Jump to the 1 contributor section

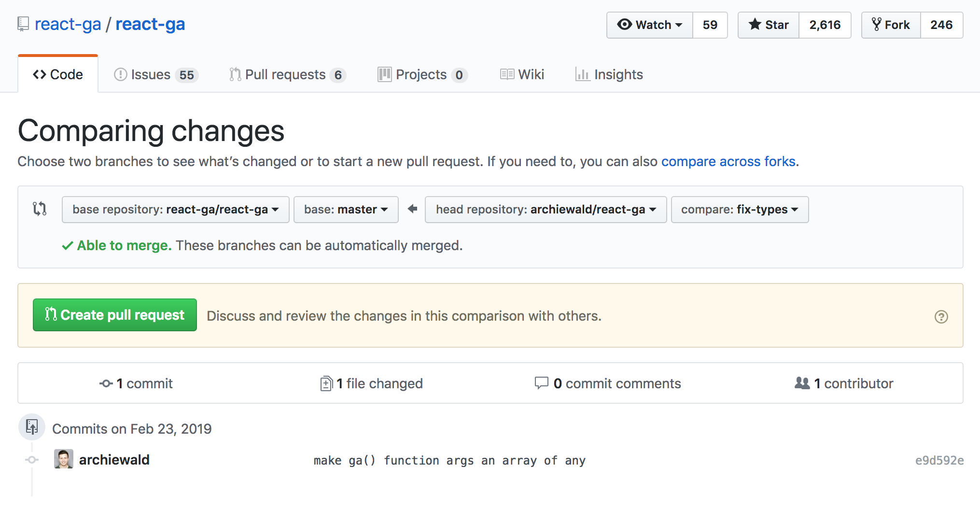(844, 383)
